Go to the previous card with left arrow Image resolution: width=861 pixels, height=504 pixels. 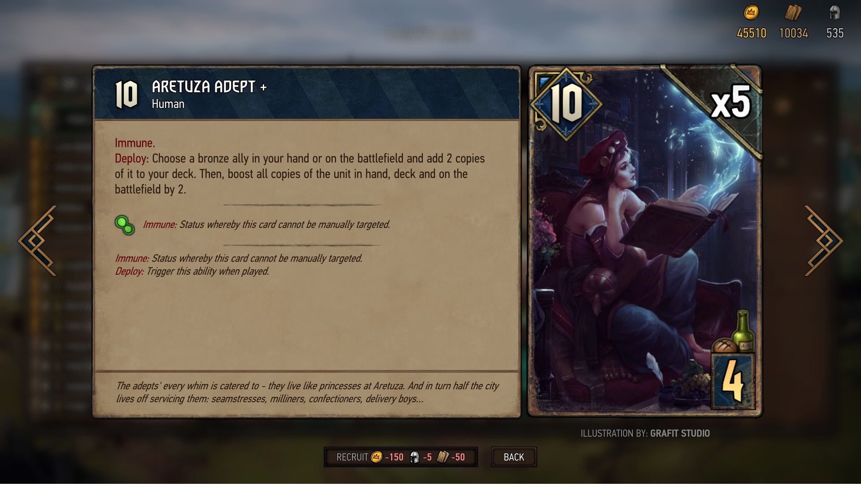(x=38, y=241)
